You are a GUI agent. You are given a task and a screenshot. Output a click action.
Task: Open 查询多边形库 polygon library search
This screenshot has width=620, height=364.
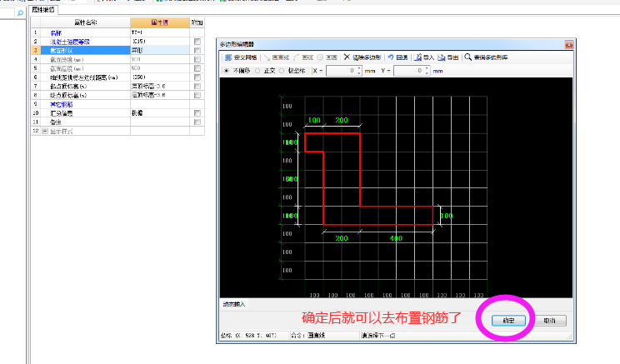tap(486, 57)
